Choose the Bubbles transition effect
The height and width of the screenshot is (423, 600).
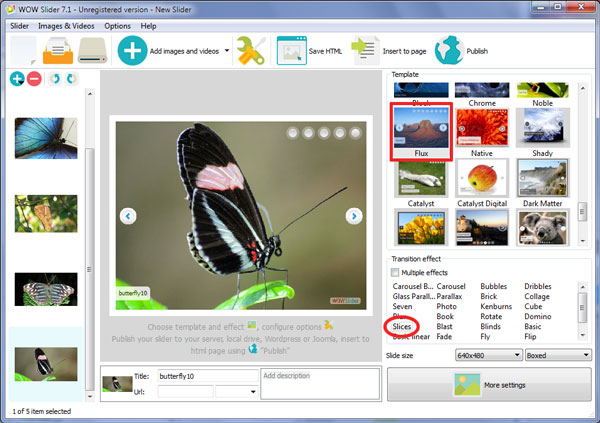(x=494, y=286)
